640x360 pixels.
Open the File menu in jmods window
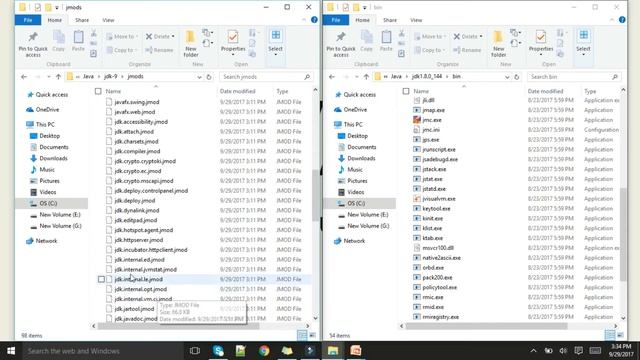point(28,20)
